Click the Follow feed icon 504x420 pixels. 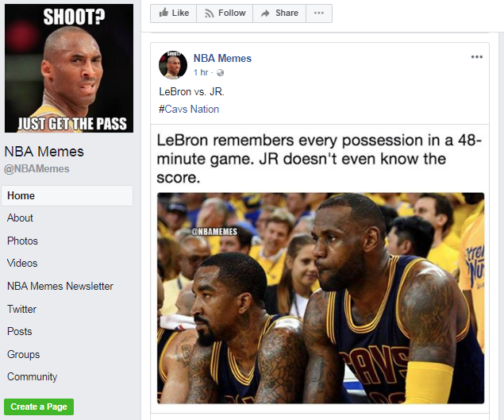point(210,13)
